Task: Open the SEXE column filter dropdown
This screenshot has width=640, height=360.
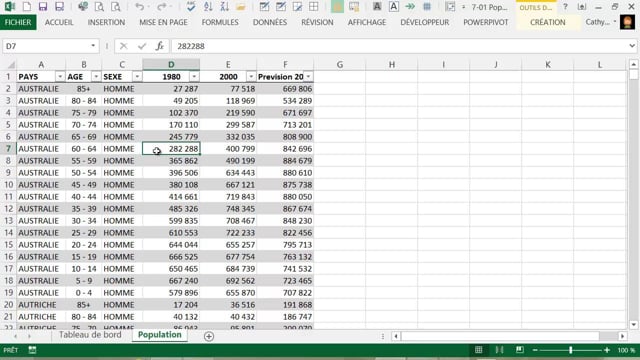Action: point(137,77)
